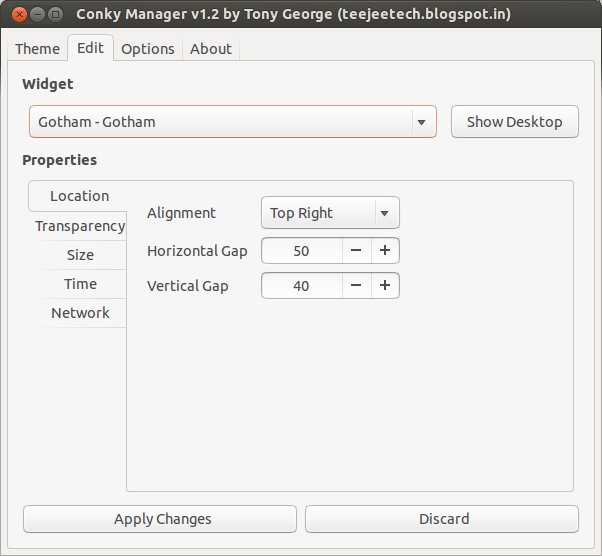This screenshot has height=556, width=602.
Task: Open the Time properties section
Action: coord(80,284)
